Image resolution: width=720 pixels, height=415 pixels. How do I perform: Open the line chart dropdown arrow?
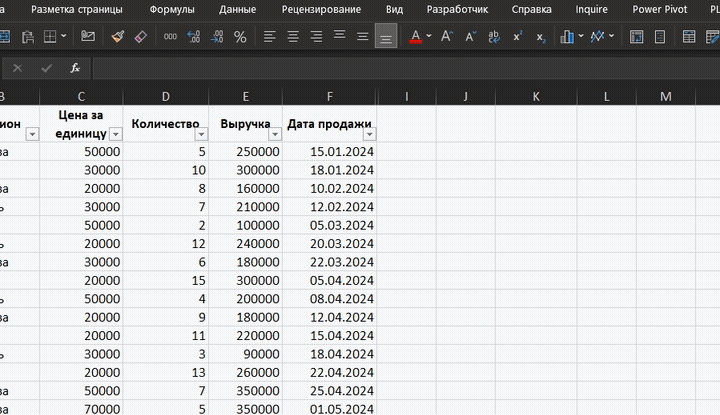612,36
